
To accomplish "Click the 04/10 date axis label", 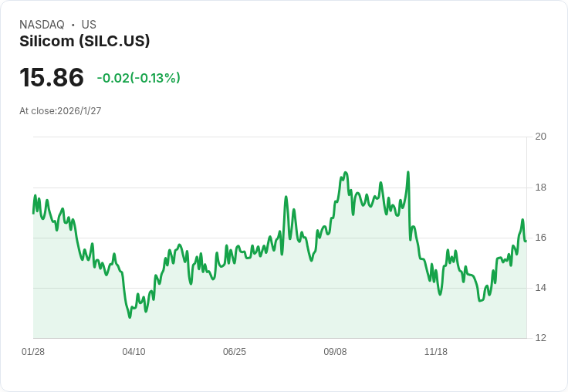I will 134,352.
